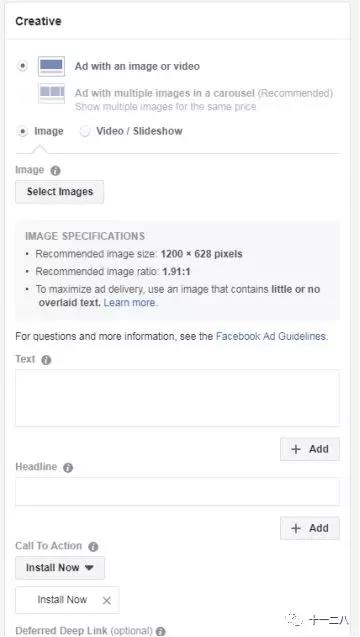
Task: Choose the Video / Slideshow radio option
Action: (85, 132)
